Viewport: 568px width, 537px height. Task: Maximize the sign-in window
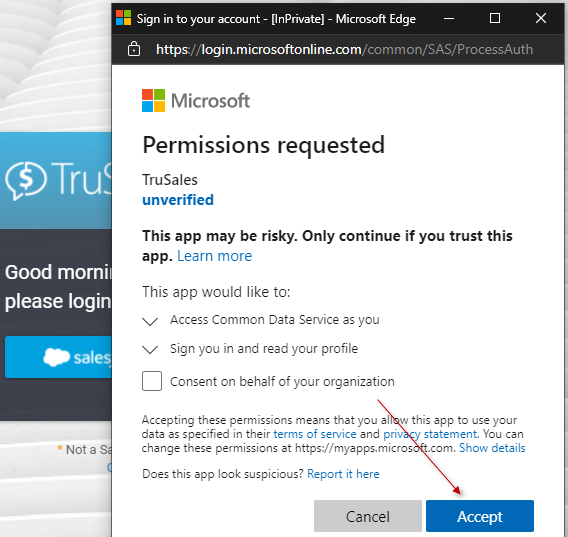(x=495, y=18)
